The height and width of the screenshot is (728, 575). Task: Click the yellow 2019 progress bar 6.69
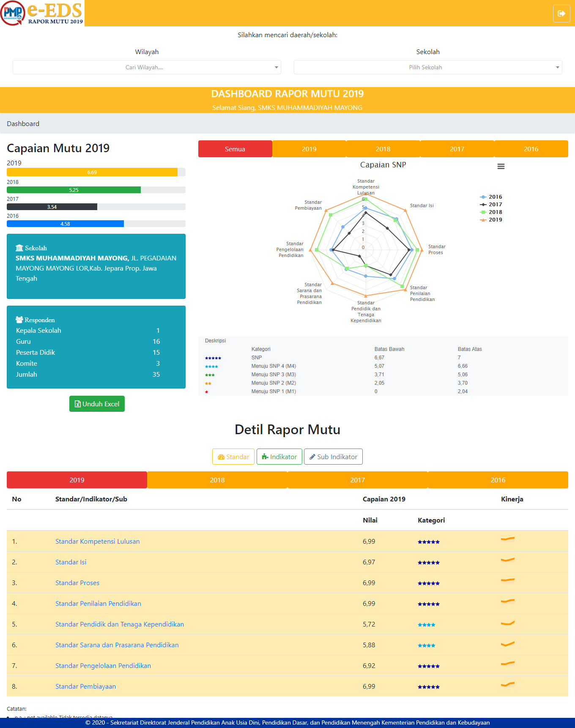click(92, 172)
